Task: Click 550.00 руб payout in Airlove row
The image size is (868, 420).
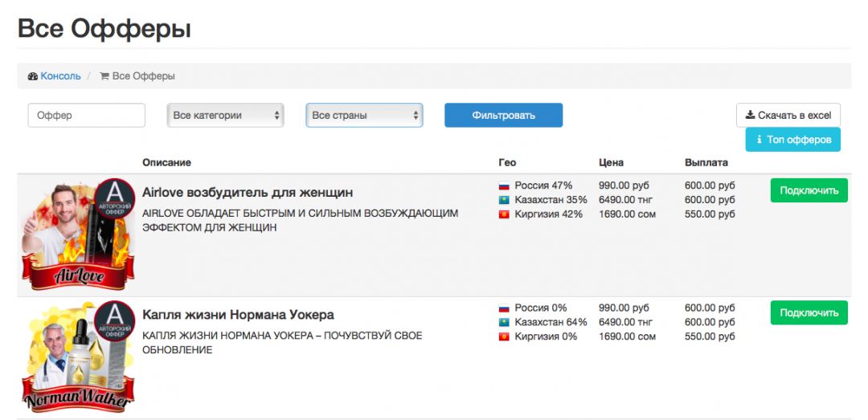Action: click(x=710, y=214)
